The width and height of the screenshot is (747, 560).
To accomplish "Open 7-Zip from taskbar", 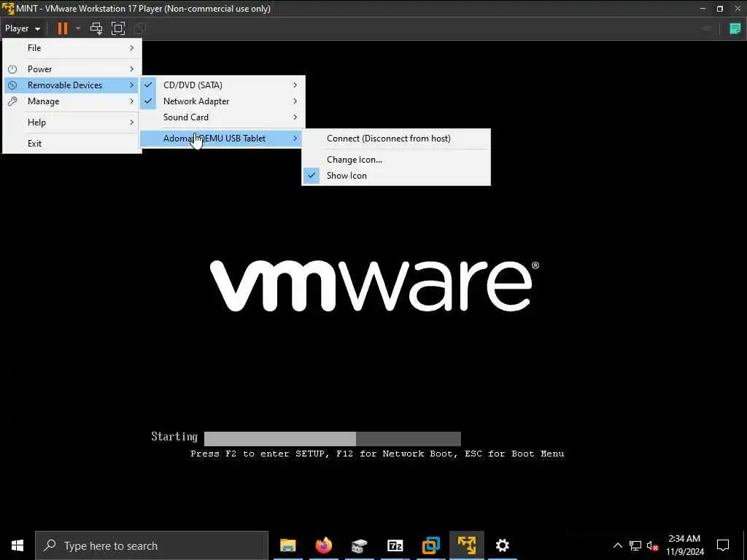I will 395,545.
